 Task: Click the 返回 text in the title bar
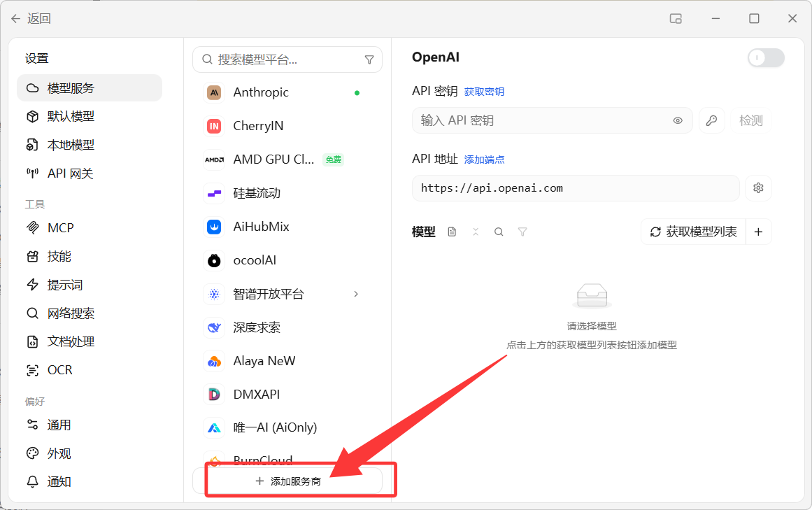point(39,19)
